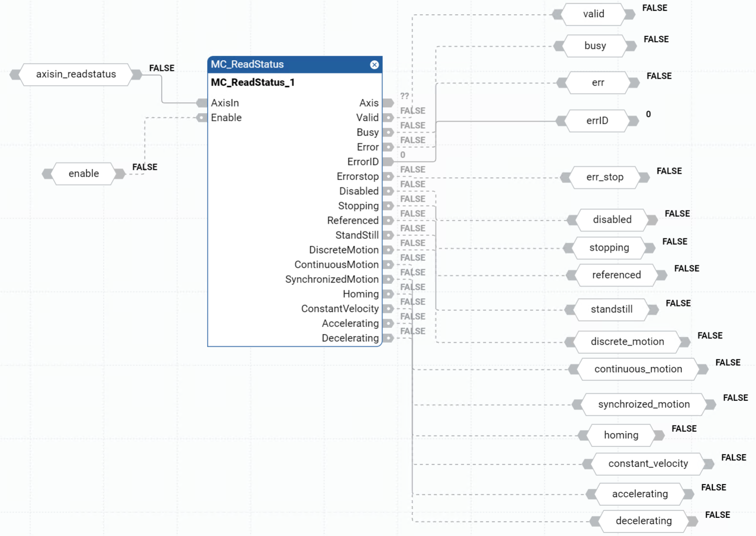Click the MC_ReadStatus_1 instance name
756x536 pixels.
pyautogui.click(x=253, y=82)
